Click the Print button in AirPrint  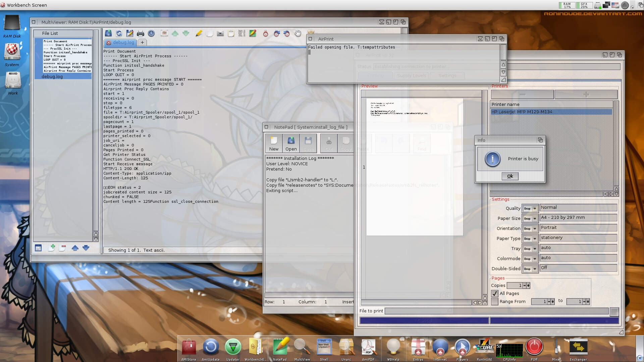coord(554,320)
